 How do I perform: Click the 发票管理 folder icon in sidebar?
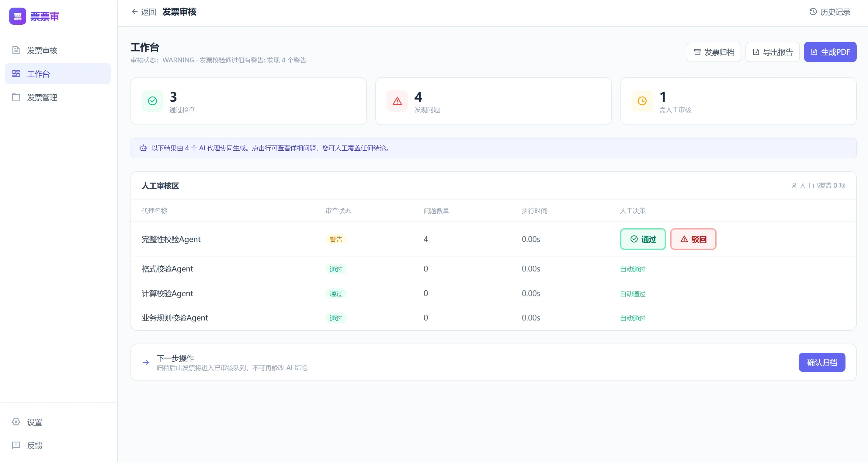(x=16, y=97)
